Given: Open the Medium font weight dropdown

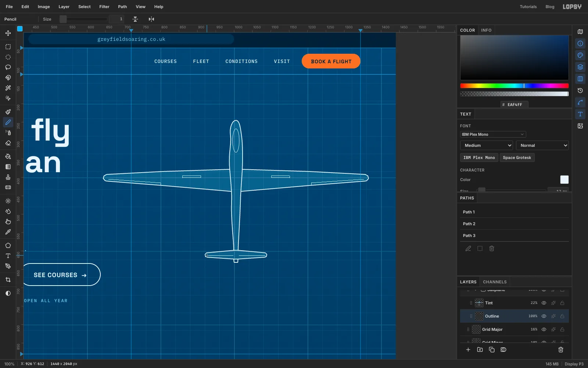Looking at the screenshot, I should click(x=487, y=145).
